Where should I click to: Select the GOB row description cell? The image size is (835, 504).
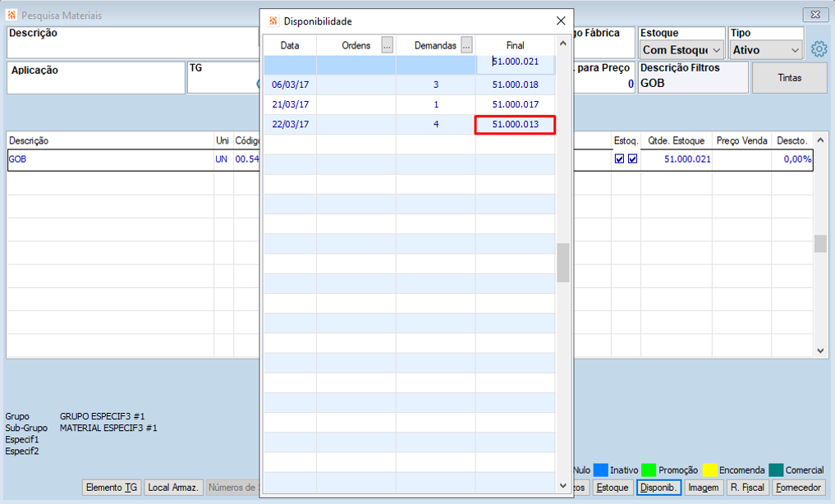(x=111, y=159)
